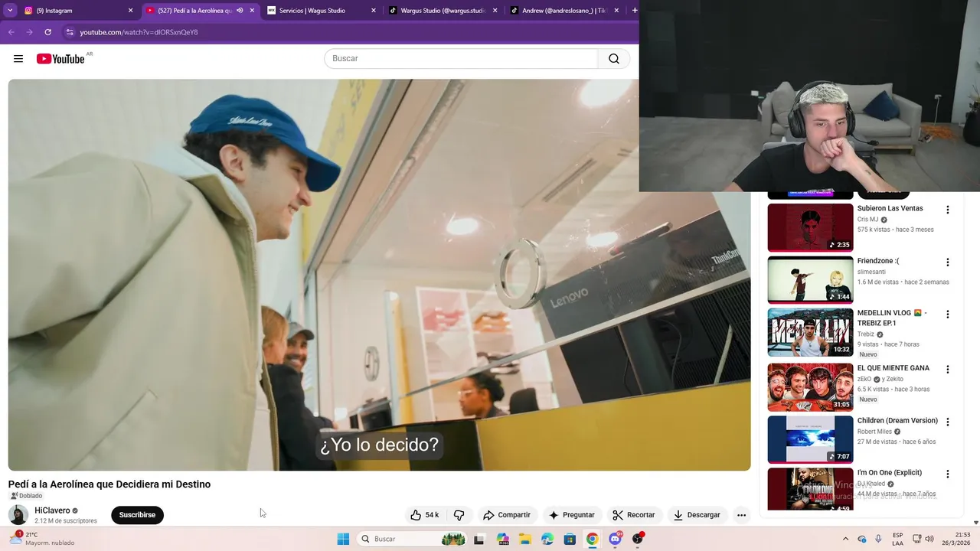Focus the YouTube Buscar search field
The width and height of the screenshot is (980, 551).
tap(461, 59)
